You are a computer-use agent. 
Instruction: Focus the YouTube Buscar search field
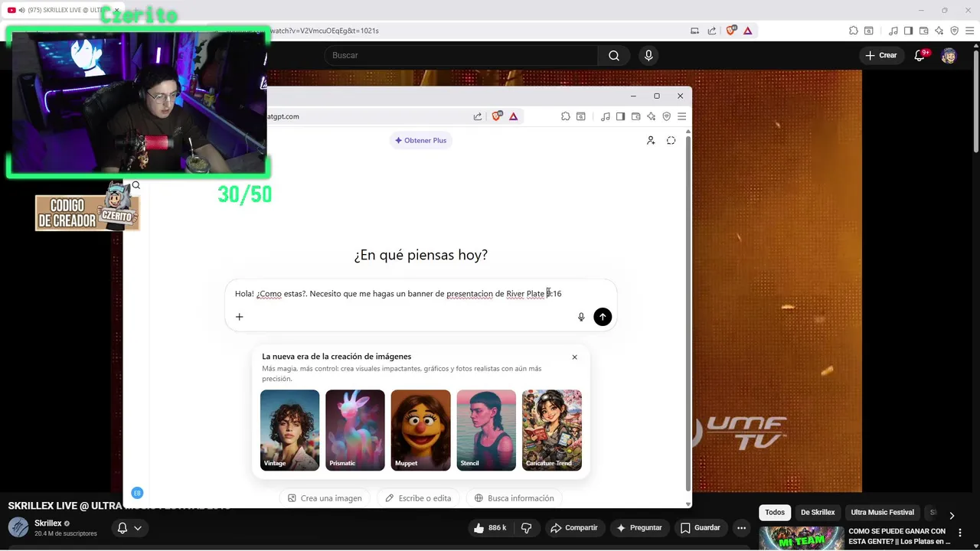(462, 55)
